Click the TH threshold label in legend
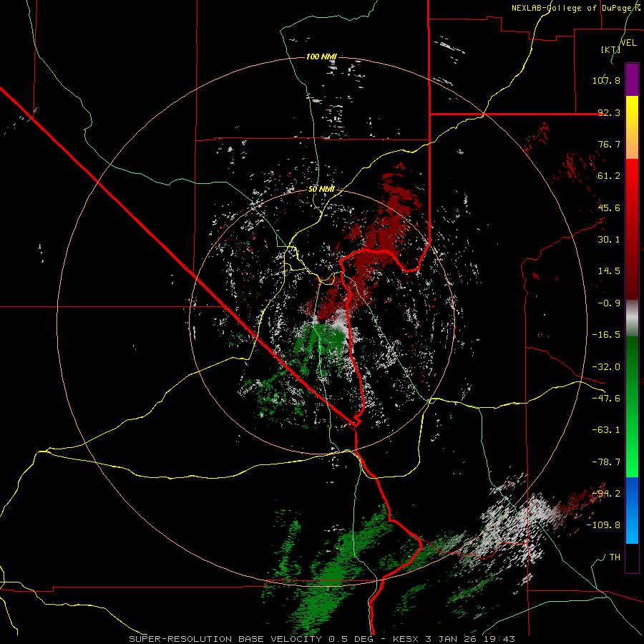The image size is (644, 644). (615, 557)
